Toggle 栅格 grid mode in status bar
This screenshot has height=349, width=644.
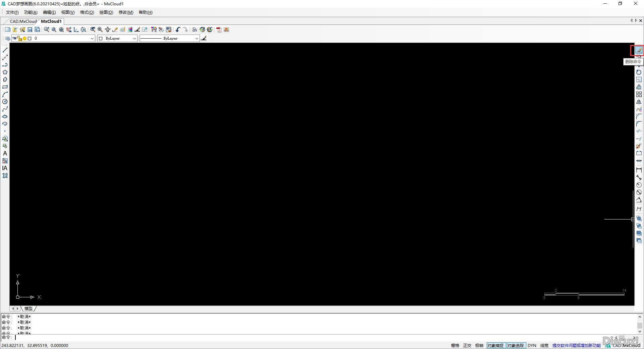[x=455, y=345]
